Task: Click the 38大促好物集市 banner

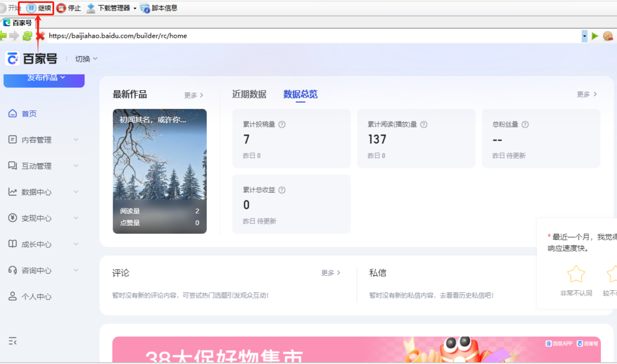Action: pyautogui.click(x=356, y=350)
